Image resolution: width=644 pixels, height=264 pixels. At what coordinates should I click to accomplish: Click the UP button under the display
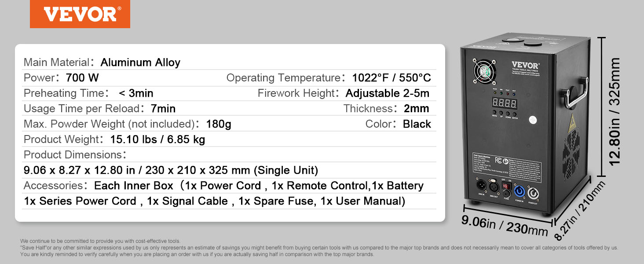[x=501, y=113]
